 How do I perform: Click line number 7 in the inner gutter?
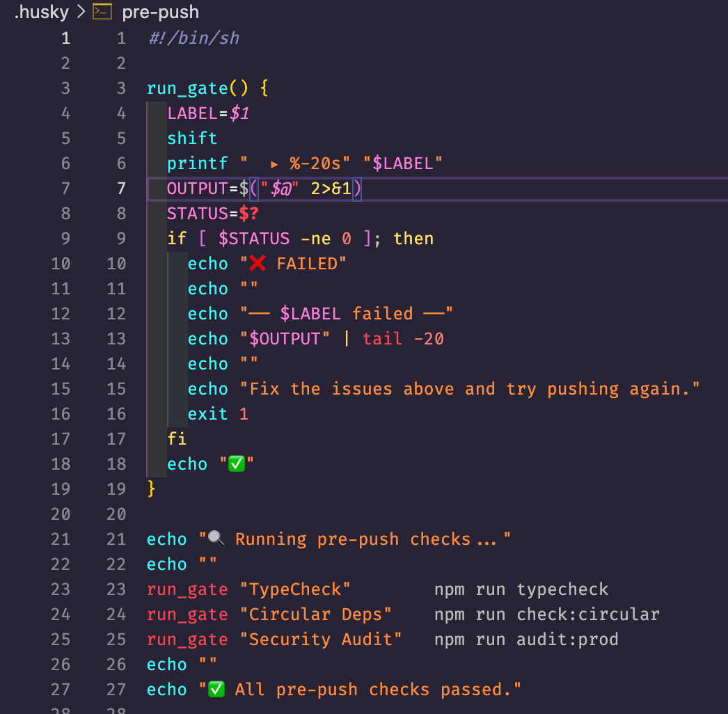[x=121, y=189]
